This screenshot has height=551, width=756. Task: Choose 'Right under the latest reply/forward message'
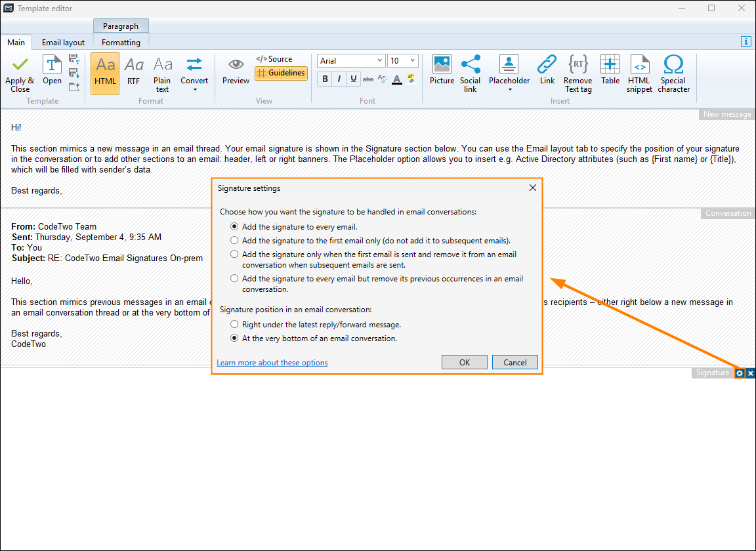click(x=234, y=323)
